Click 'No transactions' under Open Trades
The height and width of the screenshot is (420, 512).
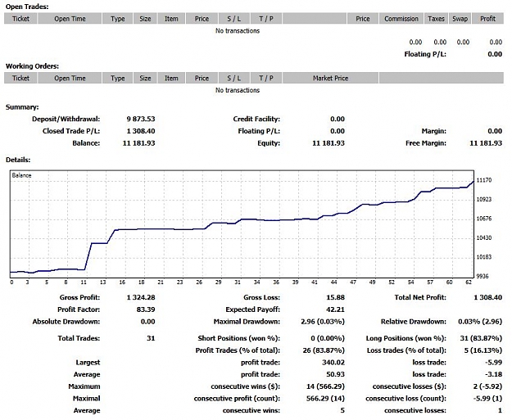238,30
